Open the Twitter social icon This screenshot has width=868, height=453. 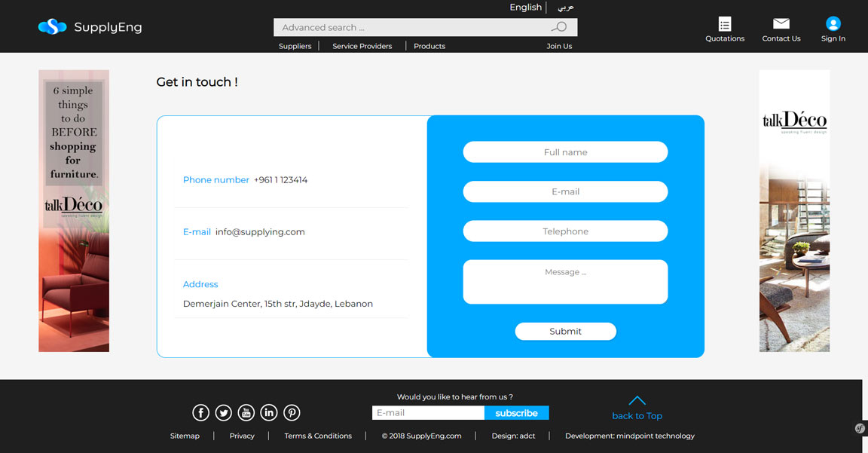tap(224, 412)
